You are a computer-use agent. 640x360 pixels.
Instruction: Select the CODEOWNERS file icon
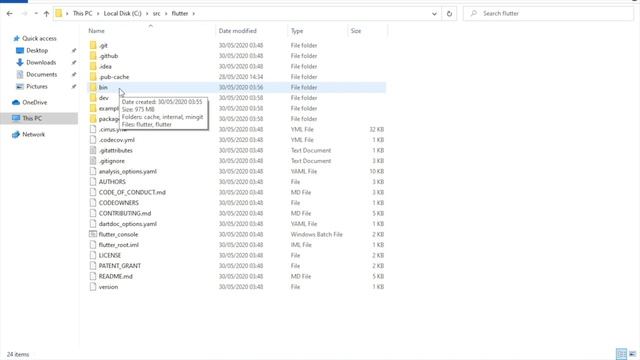[93, 203]
